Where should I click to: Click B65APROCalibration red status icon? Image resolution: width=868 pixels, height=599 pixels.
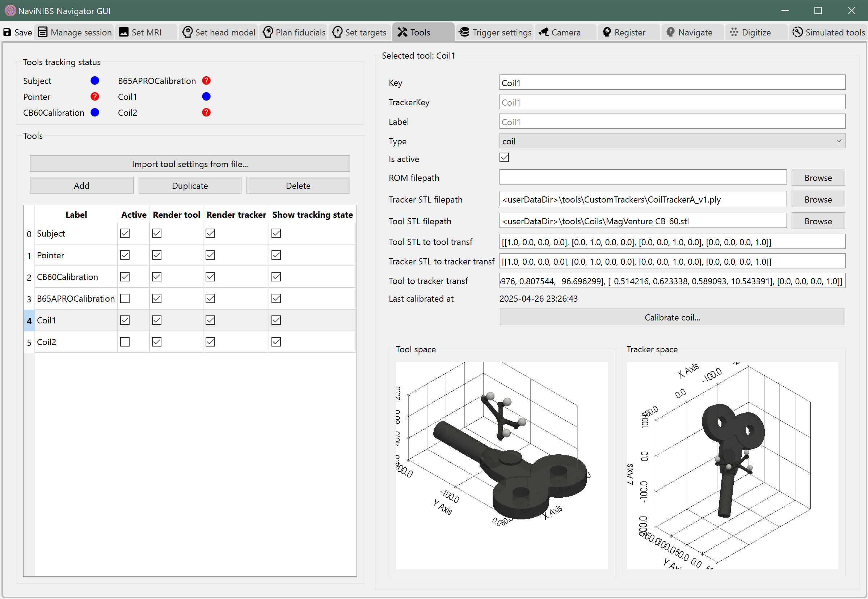206,81
